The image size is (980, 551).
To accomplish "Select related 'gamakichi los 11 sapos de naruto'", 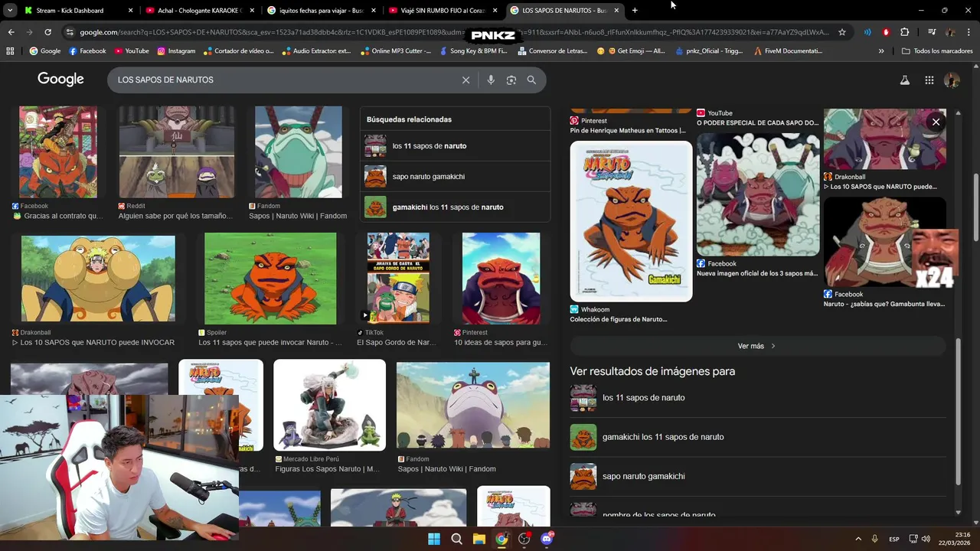I will [x=455, y=207].
